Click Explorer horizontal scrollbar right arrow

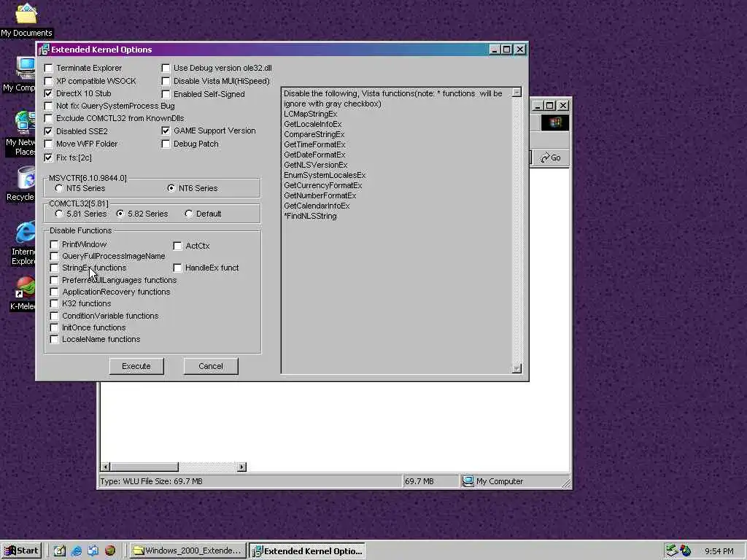(x=241, y=467)
